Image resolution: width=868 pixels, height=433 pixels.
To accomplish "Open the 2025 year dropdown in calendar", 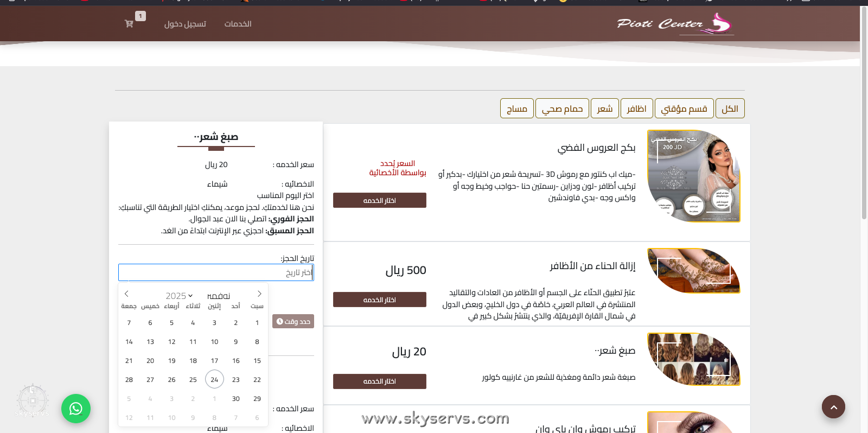I will (179, 296).
